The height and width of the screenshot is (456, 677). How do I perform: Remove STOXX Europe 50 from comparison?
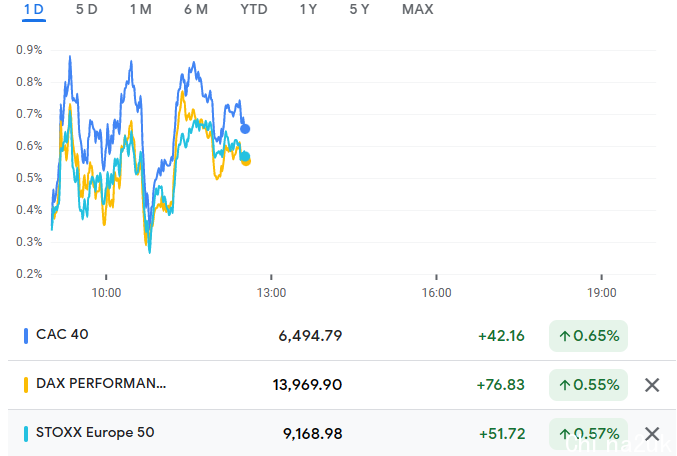(652, 434)
